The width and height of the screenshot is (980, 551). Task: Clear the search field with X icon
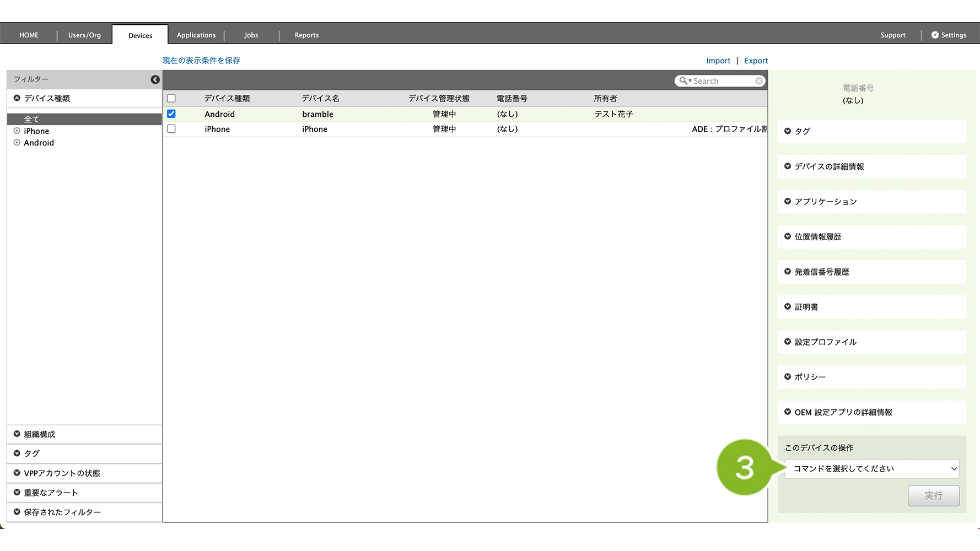pyautogui.click(x=759, y=81)
